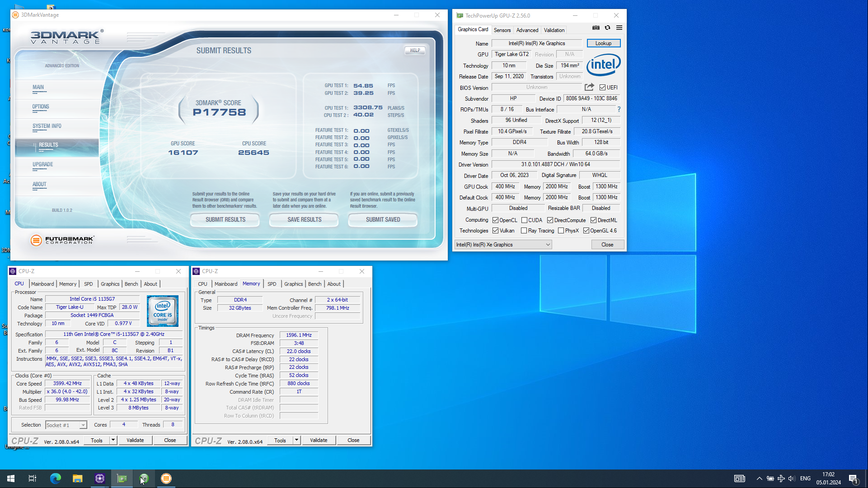Switch to 3DMark Vantage taskbar icon
Screen dimensions: 868x488
(166, 479)
